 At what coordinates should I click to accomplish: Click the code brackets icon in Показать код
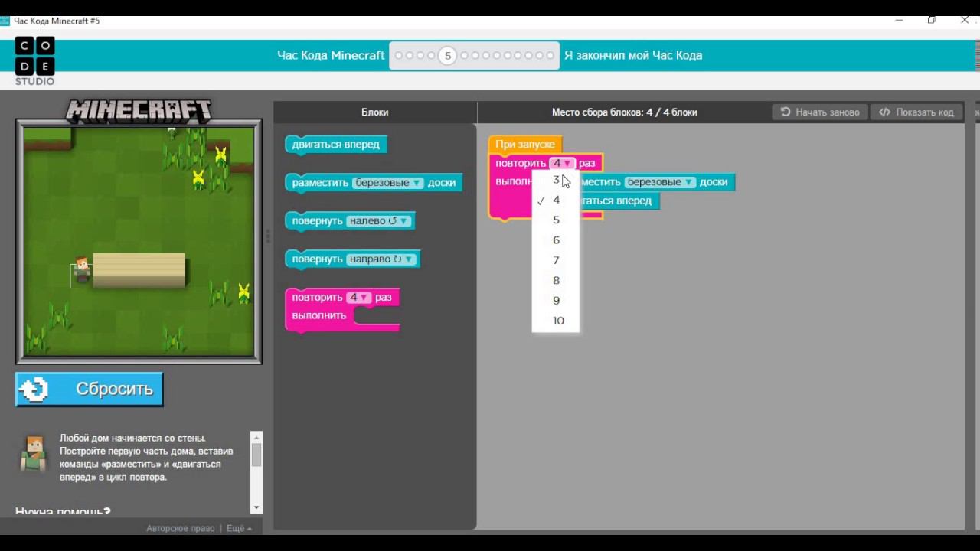click(x=885, y=112)
